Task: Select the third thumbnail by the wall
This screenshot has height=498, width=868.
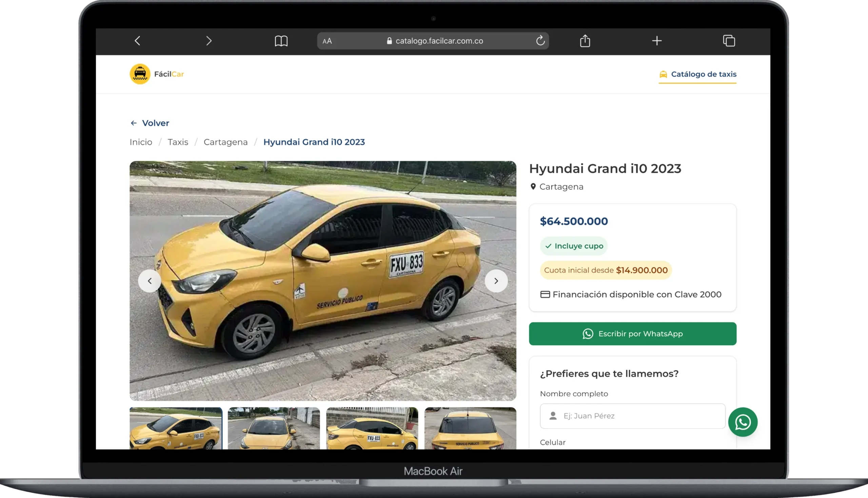Action: (372, 428)
